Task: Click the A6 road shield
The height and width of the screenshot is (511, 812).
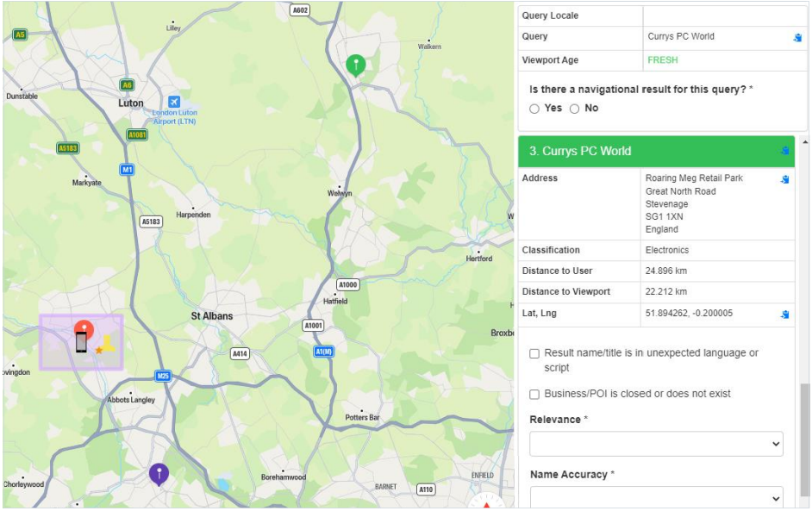Action: click(x=127, y=84)
